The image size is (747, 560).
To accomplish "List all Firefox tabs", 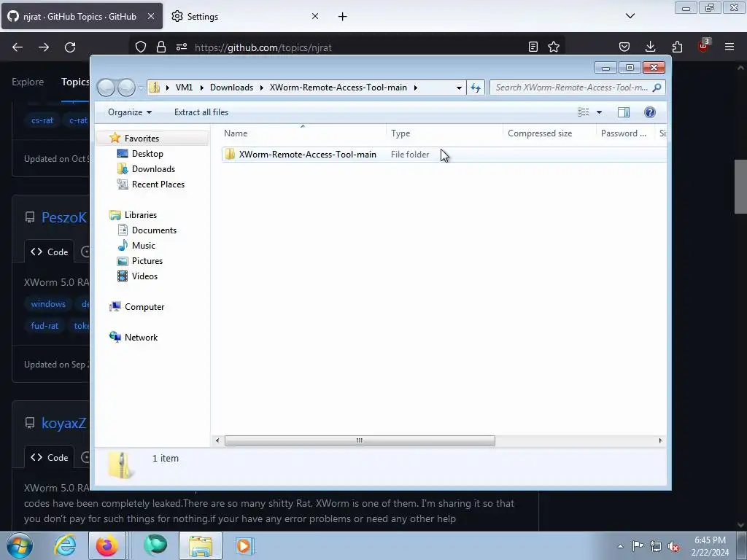I will coord(630,16).
